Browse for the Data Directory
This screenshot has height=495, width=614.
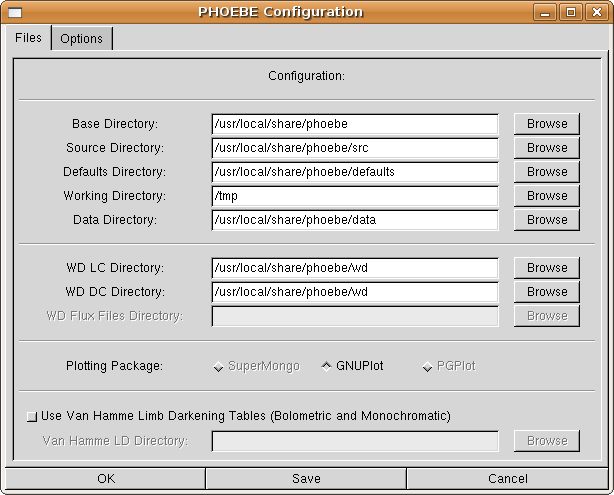[x=547, y=220]
